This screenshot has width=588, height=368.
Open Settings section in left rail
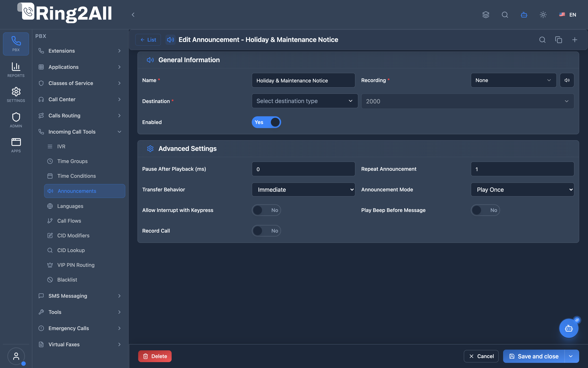[16, 95]
